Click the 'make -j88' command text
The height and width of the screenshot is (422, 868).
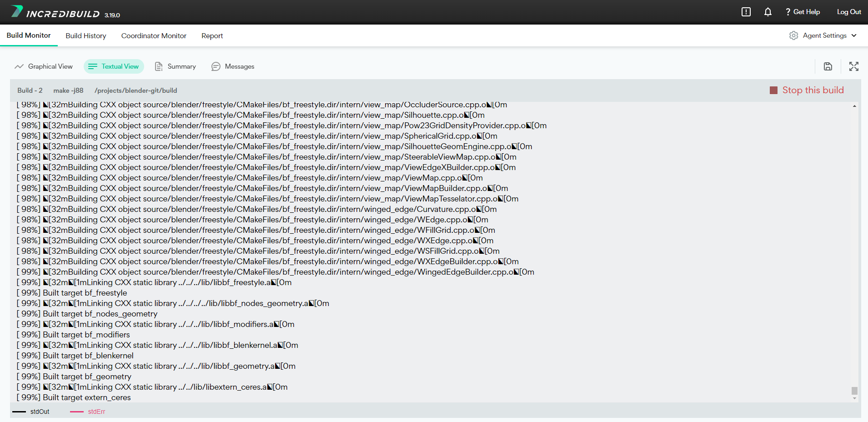click(x=68, y=90)
